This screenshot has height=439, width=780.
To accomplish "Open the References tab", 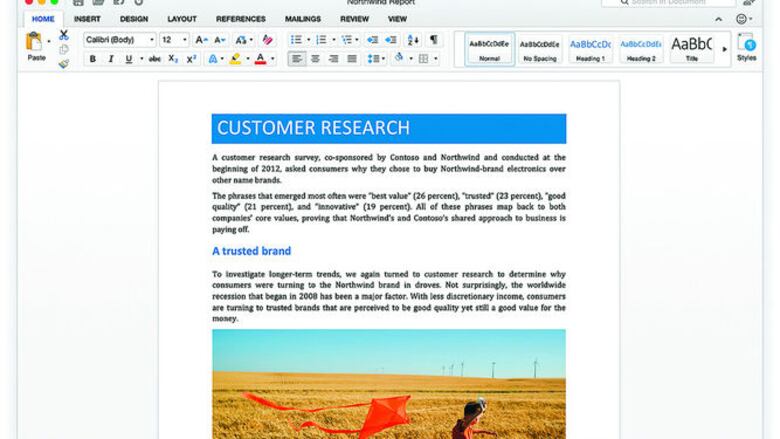I will point(241,19).
